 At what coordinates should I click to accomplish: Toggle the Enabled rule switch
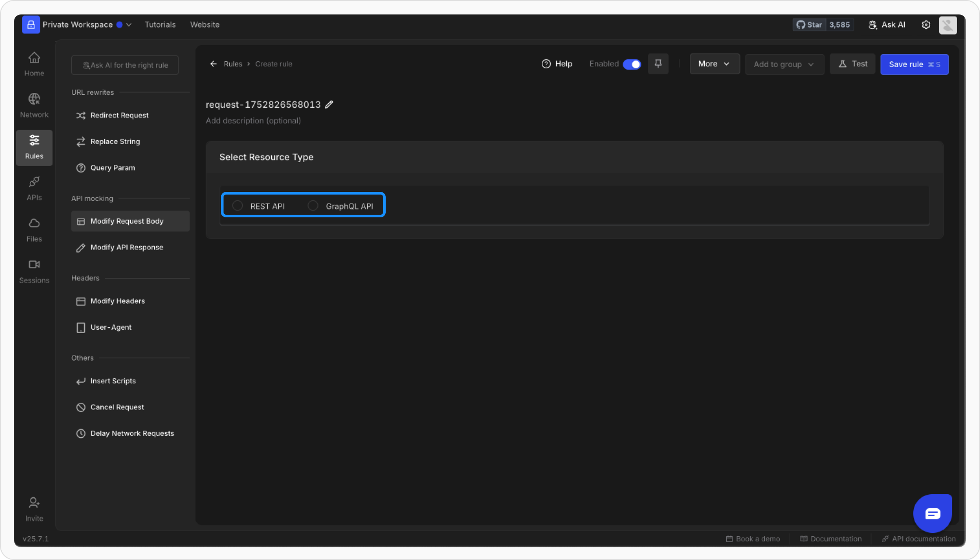click(632, 64)
